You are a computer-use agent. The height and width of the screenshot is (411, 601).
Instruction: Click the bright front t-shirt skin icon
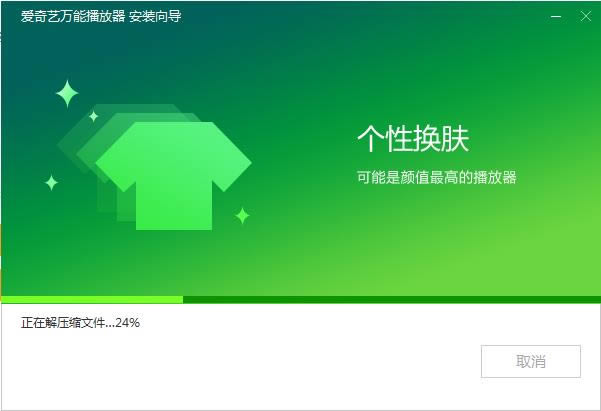[x=173, y=176]
